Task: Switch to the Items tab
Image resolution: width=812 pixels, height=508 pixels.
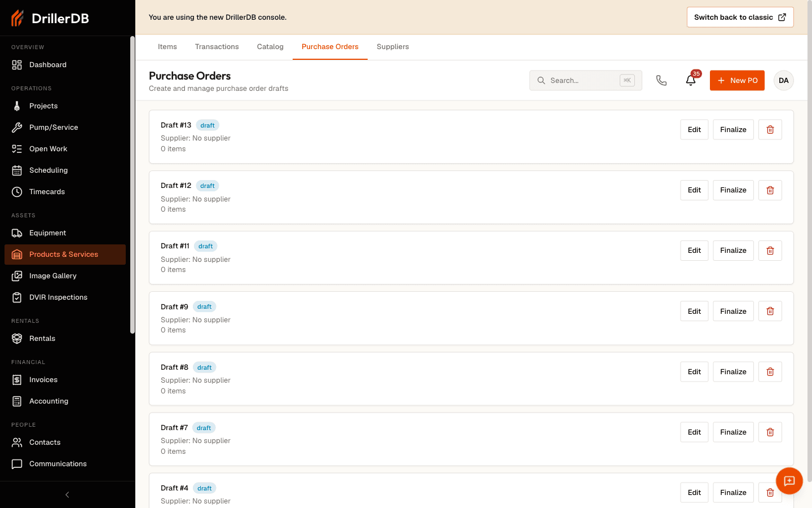Action: click(x=167, y=47)
